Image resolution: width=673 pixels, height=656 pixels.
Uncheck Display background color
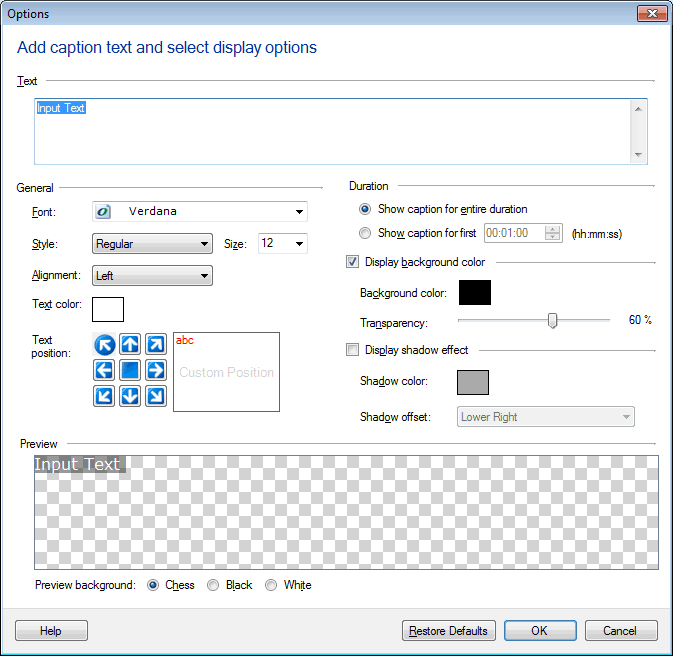(x=352, y=262)
